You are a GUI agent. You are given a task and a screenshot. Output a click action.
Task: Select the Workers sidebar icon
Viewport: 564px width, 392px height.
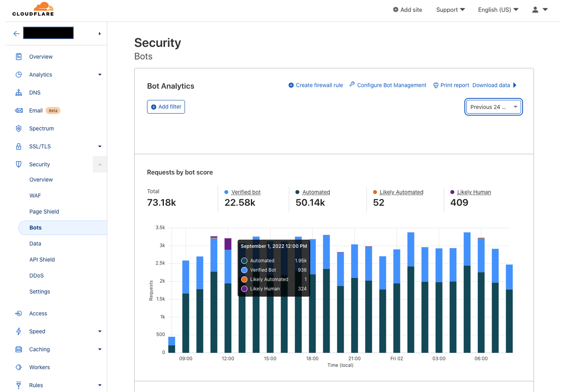(x=18, y=367)
